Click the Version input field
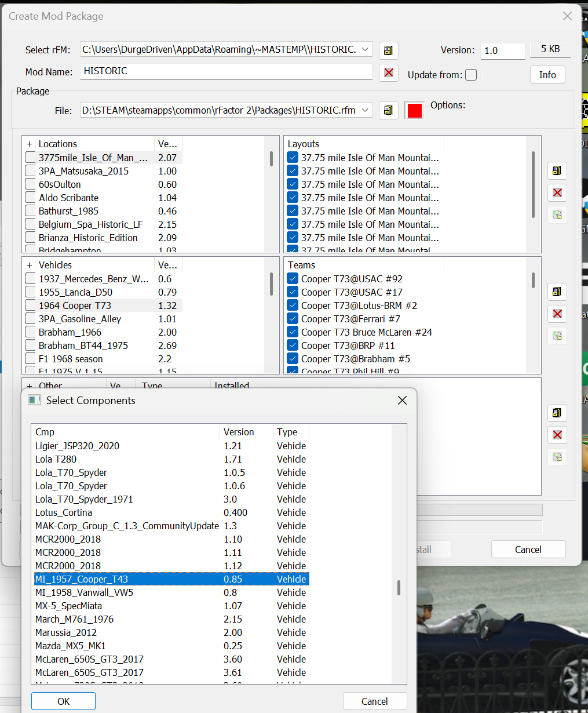Viewport: 588px width, 713px height. pos(503,50)
